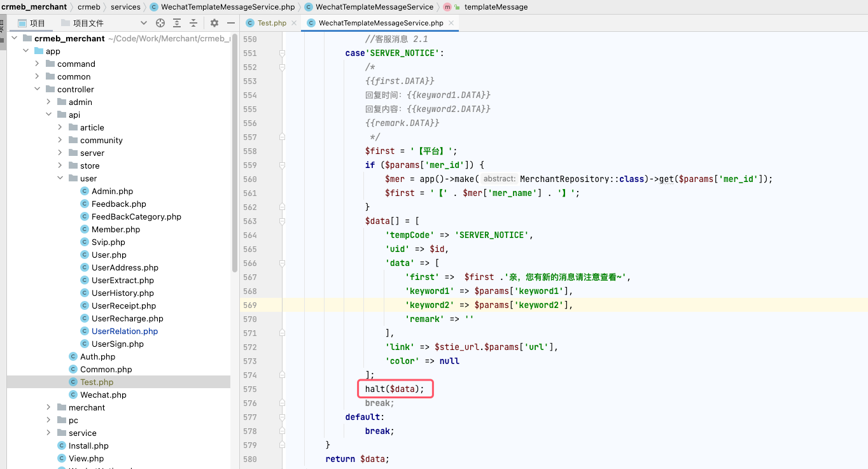This screenshot has height=469, width=868.
Task: Expand the article folder
Action: point(60,127)
